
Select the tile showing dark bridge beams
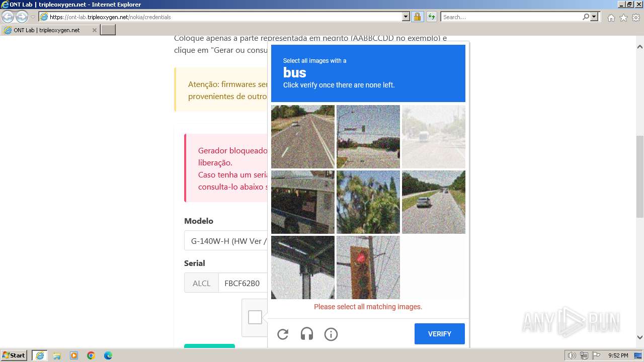[x=303, y=267]
